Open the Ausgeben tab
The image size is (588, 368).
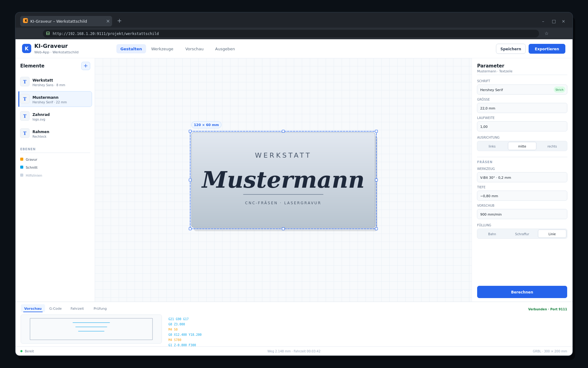click(x=225, y=49)
